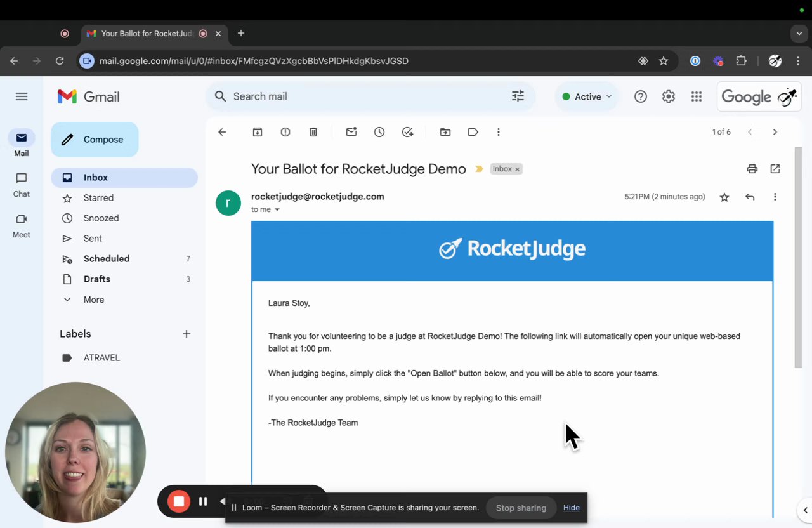Reply to the RocketJudge email
812x528 pixels.
point(750,197)
